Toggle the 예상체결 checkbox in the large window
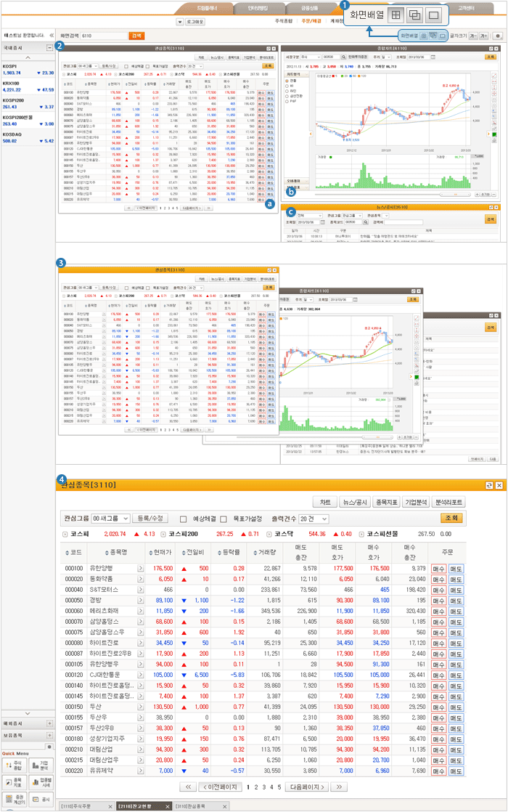The height and width of the screenshot is (812, 508). click(x=183, y=519)
